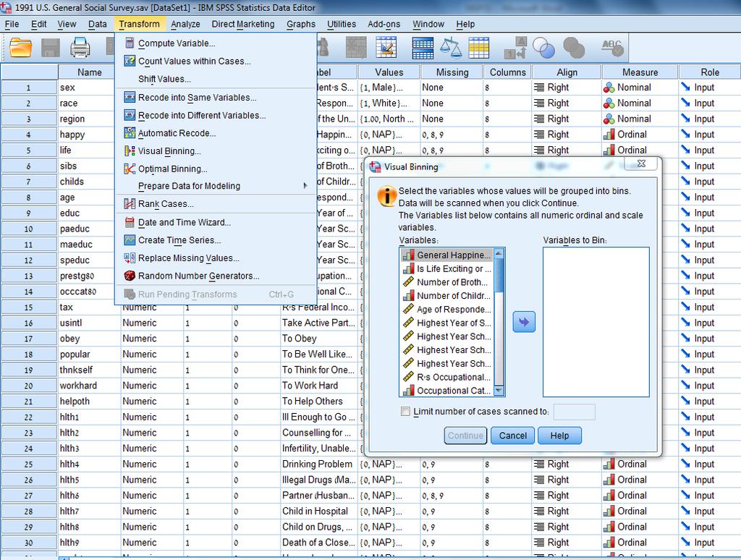Click the Variables list scroll-up arrow
Image resolution: width=741 pixels, height=560 pixels.
499,254
